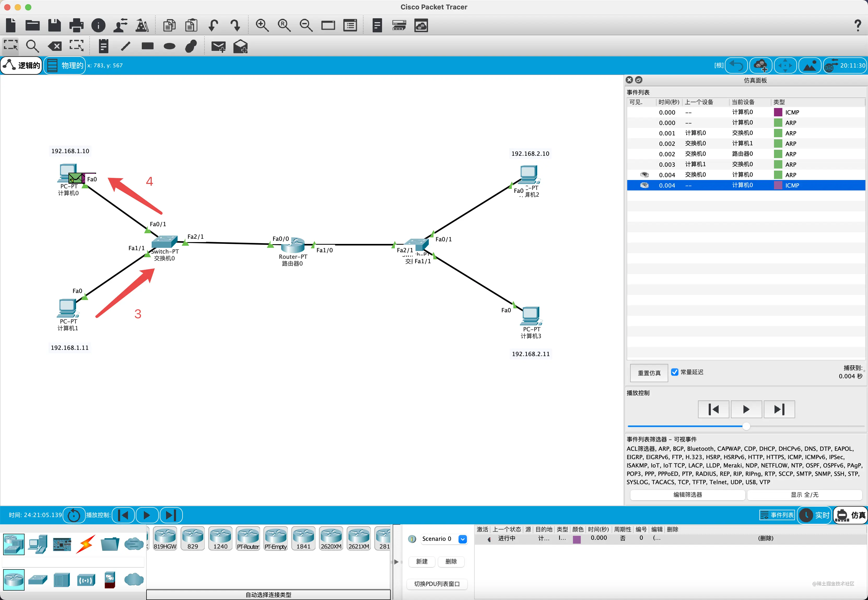Screen dimensions: 868x600
Task: Click the Print toolbar icon
Action: 76,25
